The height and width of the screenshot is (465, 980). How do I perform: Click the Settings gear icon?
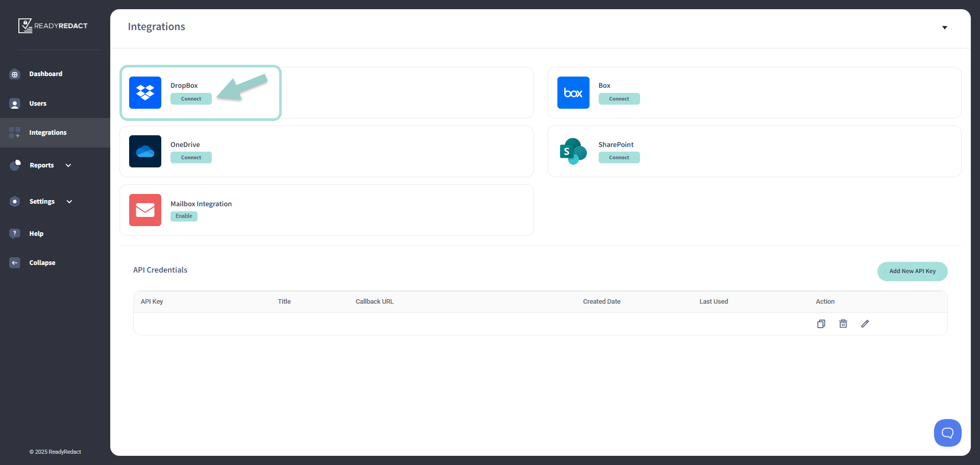pos(15,202)
